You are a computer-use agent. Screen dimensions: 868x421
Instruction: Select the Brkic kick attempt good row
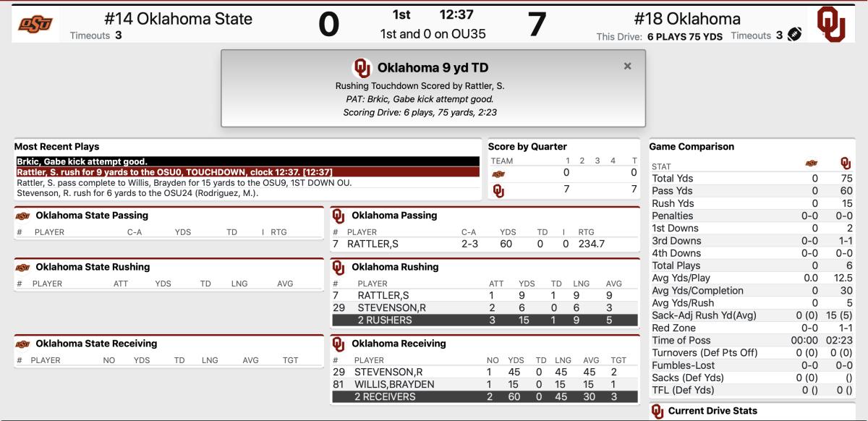click(247, 161)
